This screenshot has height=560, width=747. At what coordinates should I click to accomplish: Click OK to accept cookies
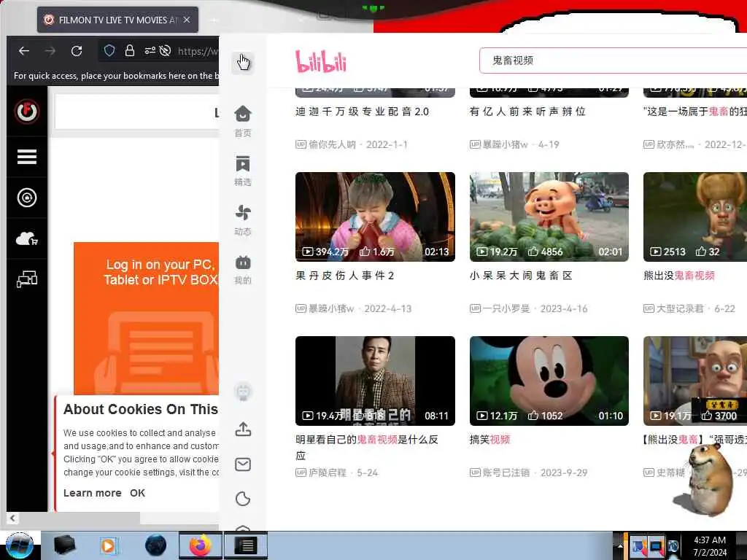point(137,493)
